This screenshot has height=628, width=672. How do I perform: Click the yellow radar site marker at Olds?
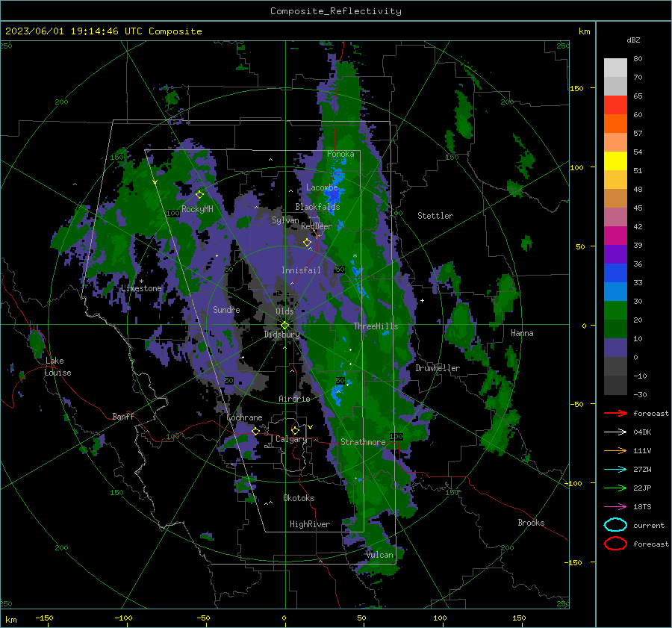tap(285, 326)
